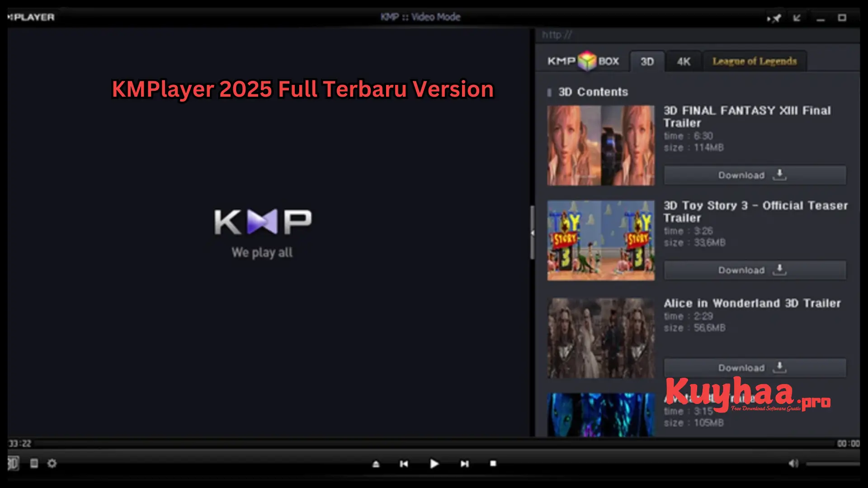Click the shrink-window arrow icon
The width and height of the screenshot is (868, 488).
coord(797,18)
